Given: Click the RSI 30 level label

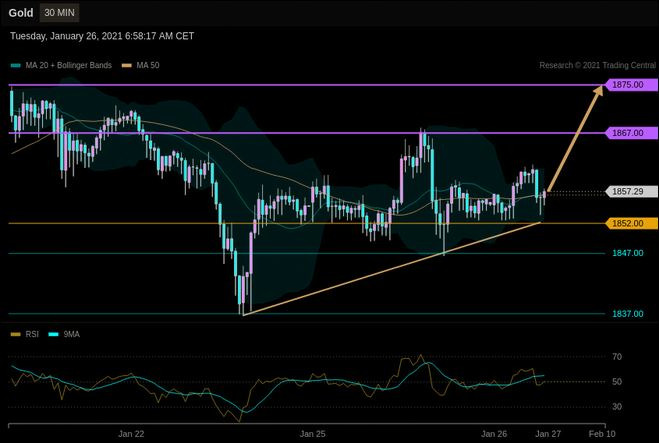Looking at the screenshot, I should (617, 406).
